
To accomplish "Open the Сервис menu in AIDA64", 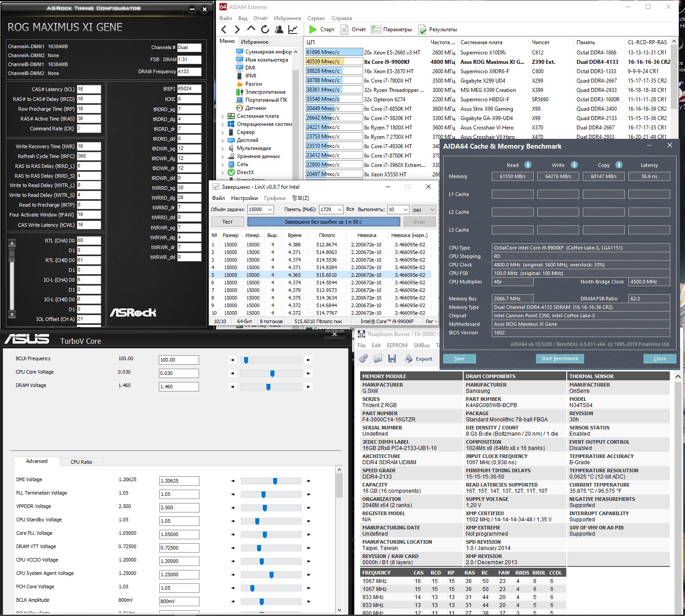I will [x=316, y=18].
